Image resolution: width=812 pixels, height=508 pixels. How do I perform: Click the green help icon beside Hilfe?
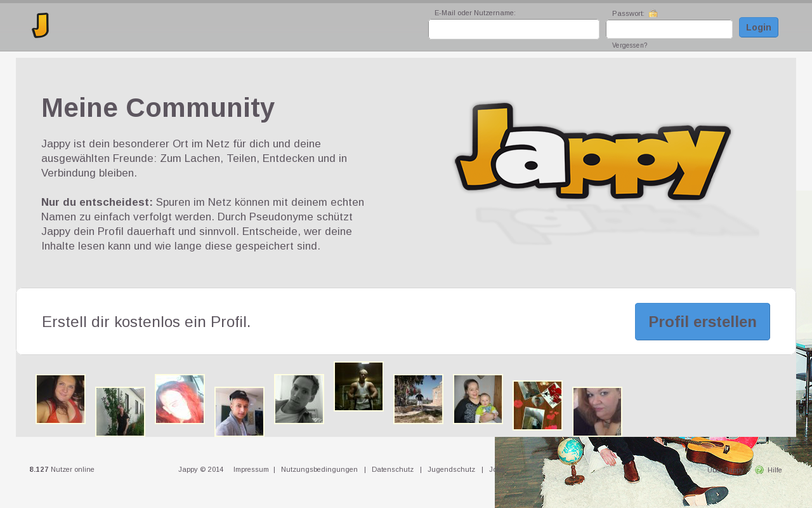click(x=759, y=470)
